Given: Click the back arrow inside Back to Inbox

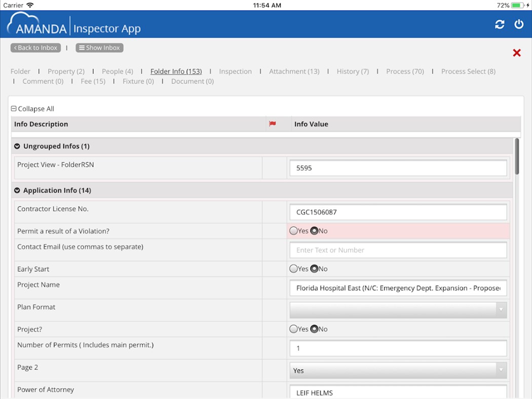Looking at the screenshot, I should [15, 48].
